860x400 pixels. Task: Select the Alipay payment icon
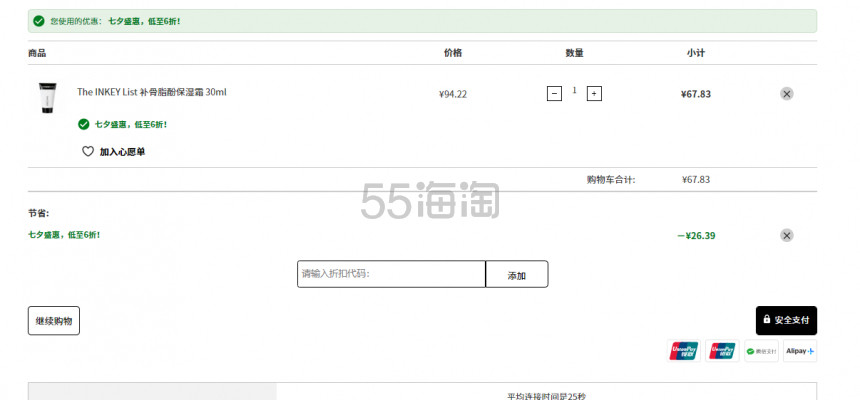[x=800, y=351]
